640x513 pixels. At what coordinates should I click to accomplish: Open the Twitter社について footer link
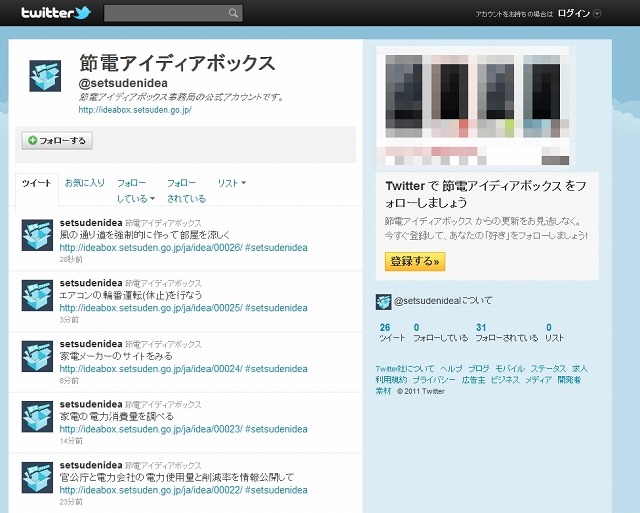(405, 369)
